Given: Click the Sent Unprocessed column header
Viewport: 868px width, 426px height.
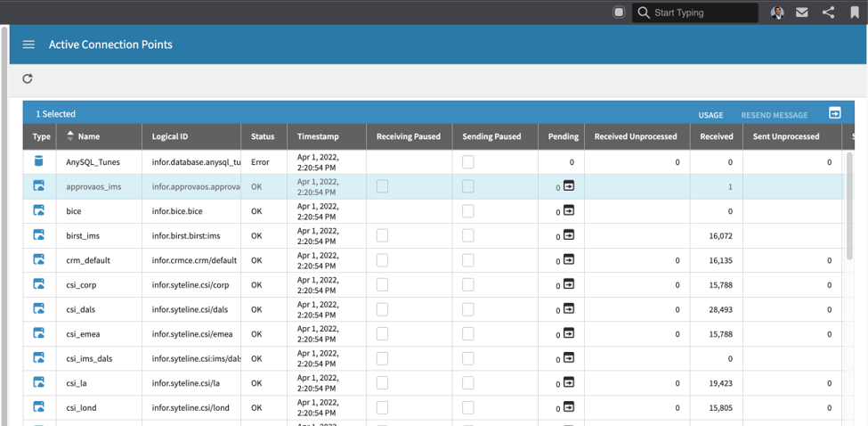Looking at the screenshot, I should pyautogui.click(x=792, y=136).
